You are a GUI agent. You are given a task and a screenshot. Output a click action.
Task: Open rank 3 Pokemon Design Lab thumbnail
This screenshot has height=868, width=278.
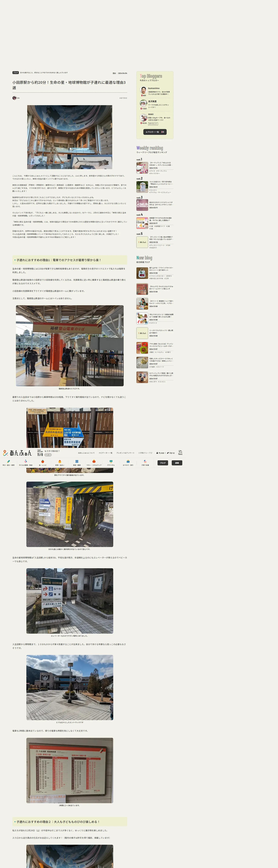(142, 205)
